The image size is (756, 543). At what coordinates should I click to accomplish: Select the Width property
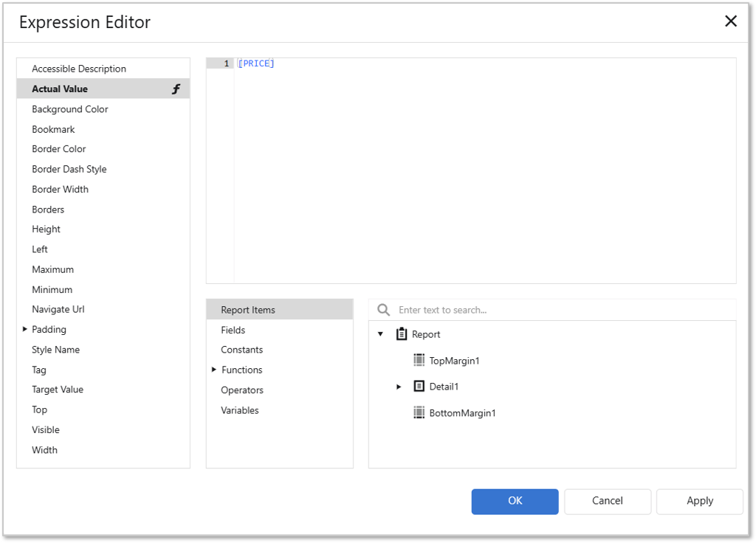[103, 450]
